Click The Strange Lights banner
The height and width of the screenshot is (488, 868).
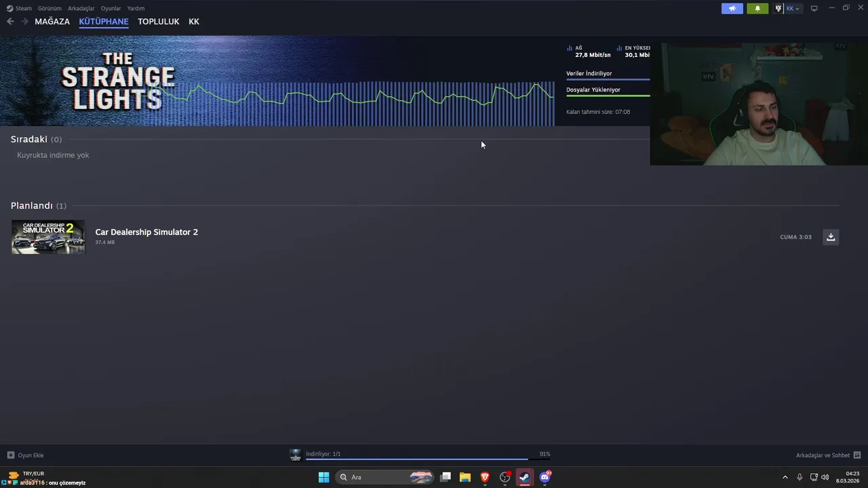tap(119, 81)
